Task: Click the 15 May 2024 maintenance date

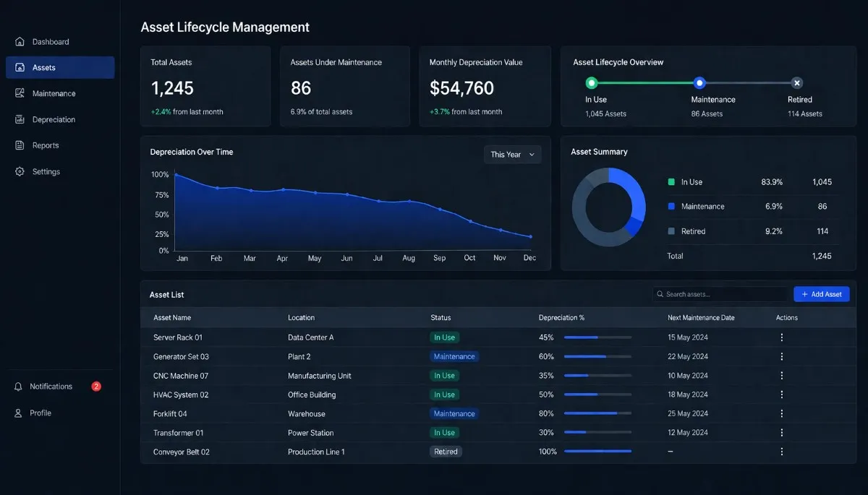Action: pos(688,337)
